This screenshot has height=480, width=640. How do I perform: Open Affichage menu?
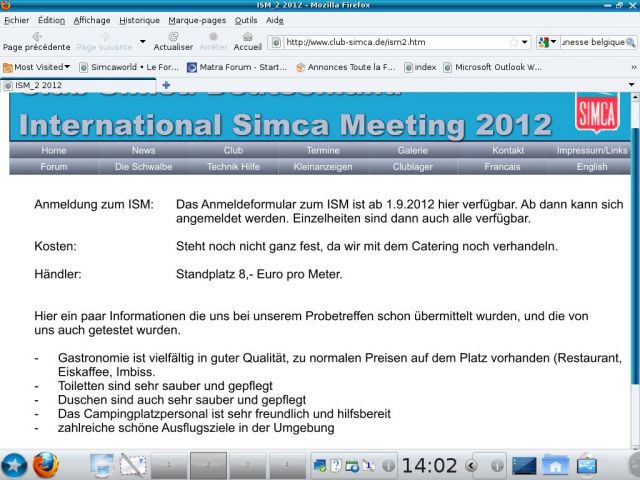pyautogui.click(x=92, y=20)
